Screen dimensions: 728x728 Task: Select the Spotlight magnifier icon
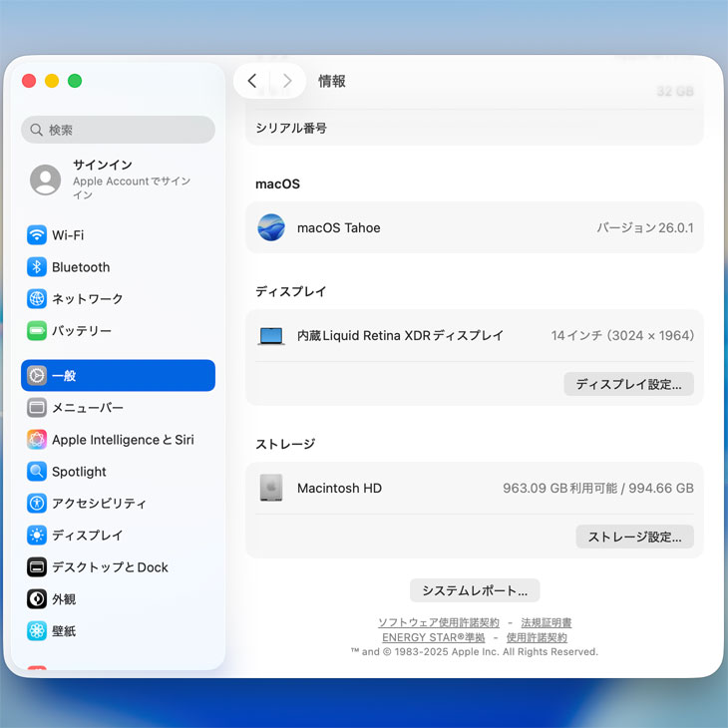point(37,472)
